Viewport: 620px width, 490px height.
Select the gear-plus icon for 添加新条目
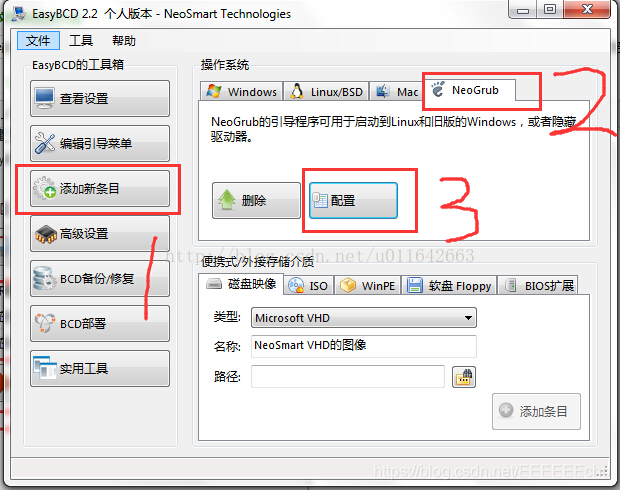[x=44, y=188]
